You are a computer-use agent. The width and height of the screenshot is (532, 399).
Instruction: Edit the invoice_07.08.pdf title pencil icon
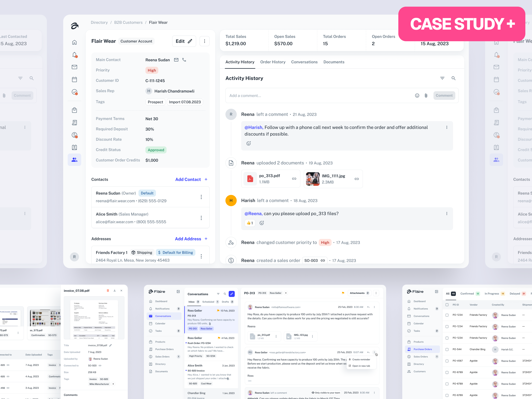(x=110, y=345)
